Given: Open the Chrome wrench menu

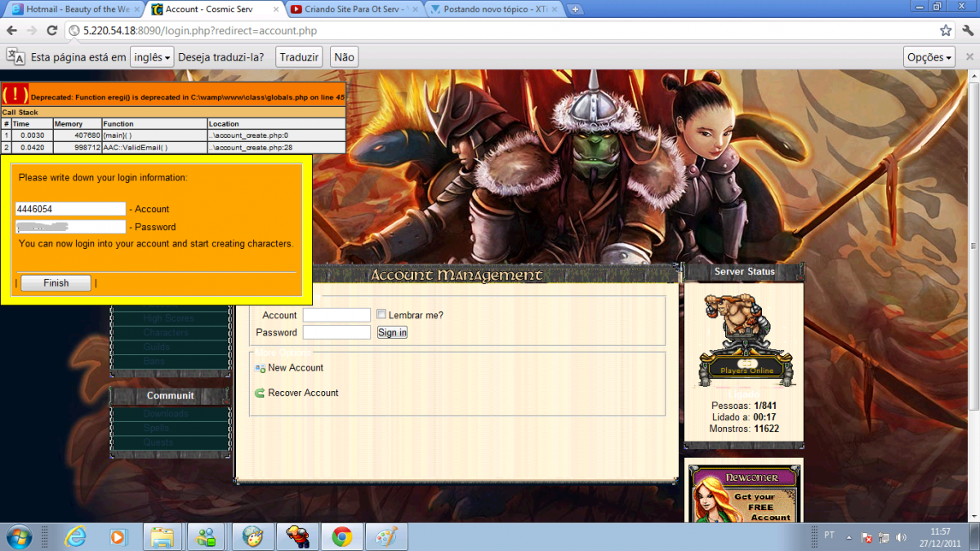Looking at the screenshot, I should [x=967, y=30].
